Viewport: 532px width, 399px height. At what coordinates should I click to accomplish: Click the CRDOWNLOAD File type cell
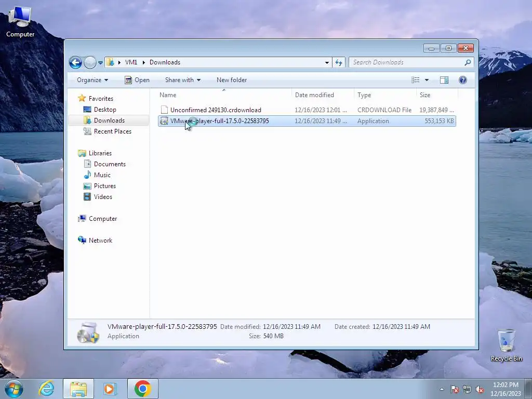coord(384,110)
